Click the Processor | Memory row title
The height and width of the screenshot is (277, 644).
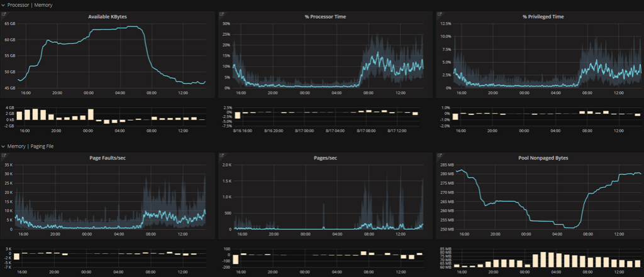pyautogui.click(x=30, y=5)
